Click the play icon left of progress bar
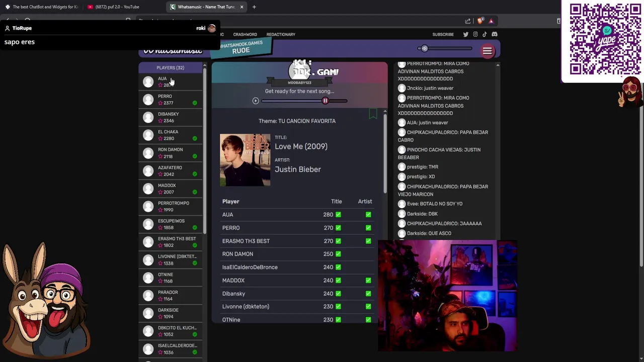The image size is (644, 362). [x=256, y=101]
